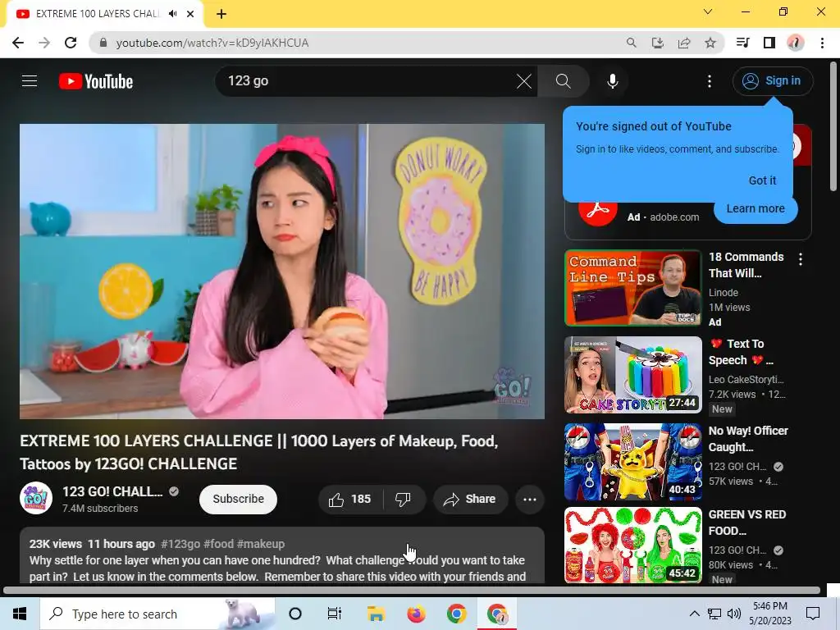
Task: Open more actions ellipsis under video
Action: [530, 500]
